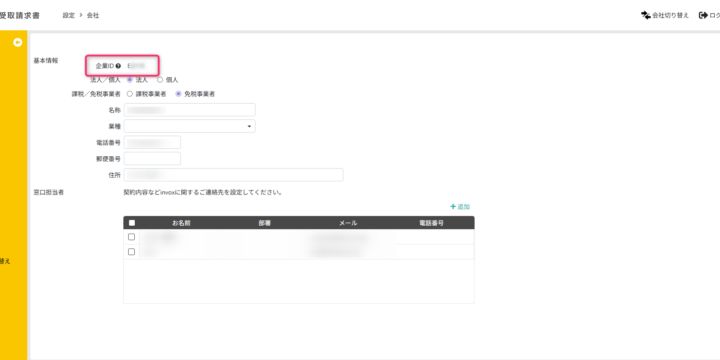Click the 名称 input field
Image resolution: width=720 pixels, height=360 pixels.
point(190,110)
